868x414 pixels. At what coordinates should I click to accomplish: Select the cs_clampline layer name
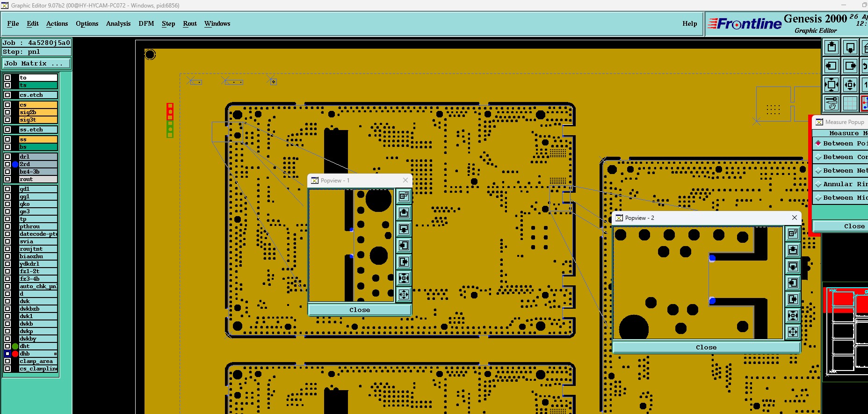point(38,369)
